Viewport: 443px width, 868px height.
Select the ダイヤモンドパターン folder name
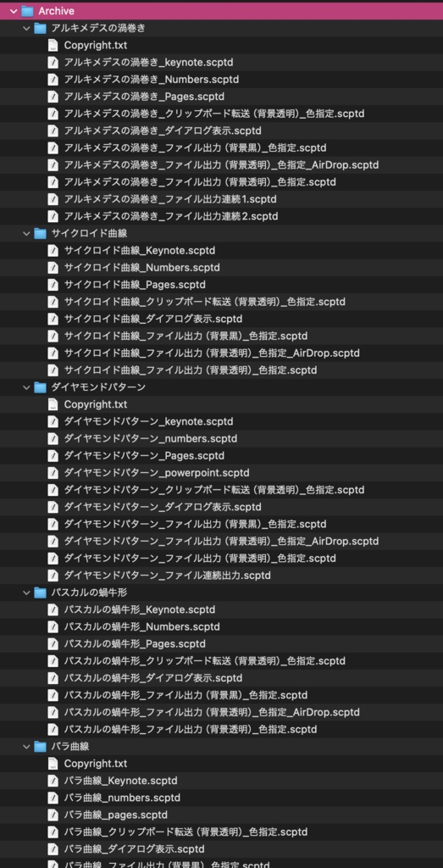(98, 387)
